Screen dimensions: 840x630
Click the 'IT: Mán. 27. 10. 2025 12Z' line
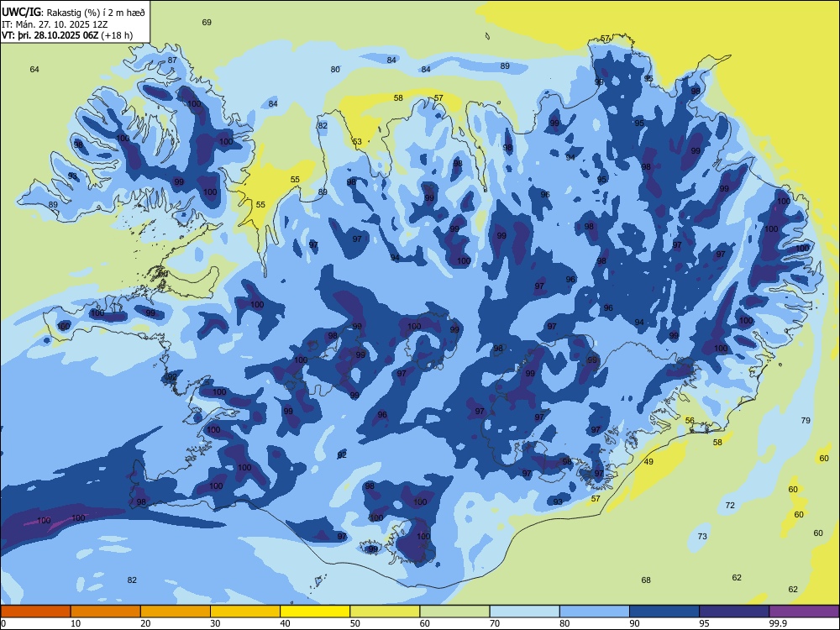[x=55, y=24]
